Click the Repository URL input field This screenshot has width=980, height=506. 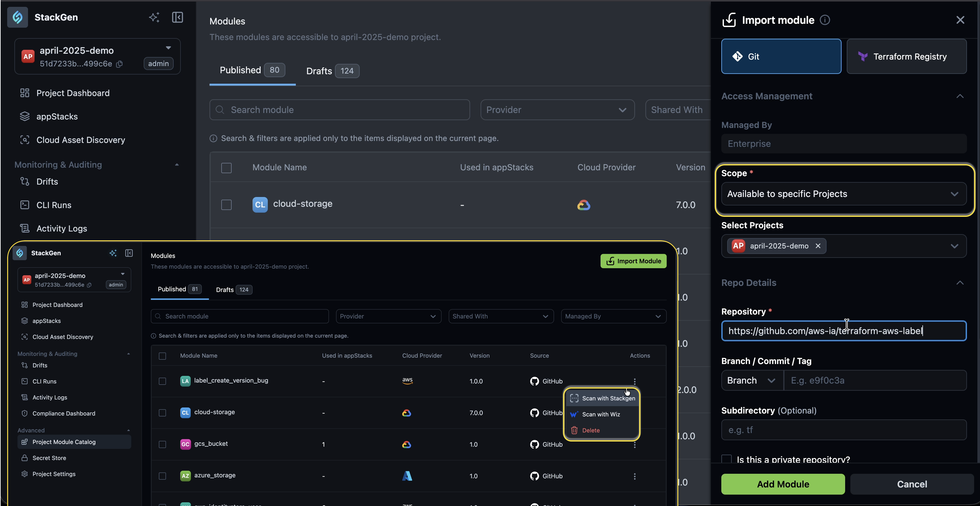pos(844,331)
